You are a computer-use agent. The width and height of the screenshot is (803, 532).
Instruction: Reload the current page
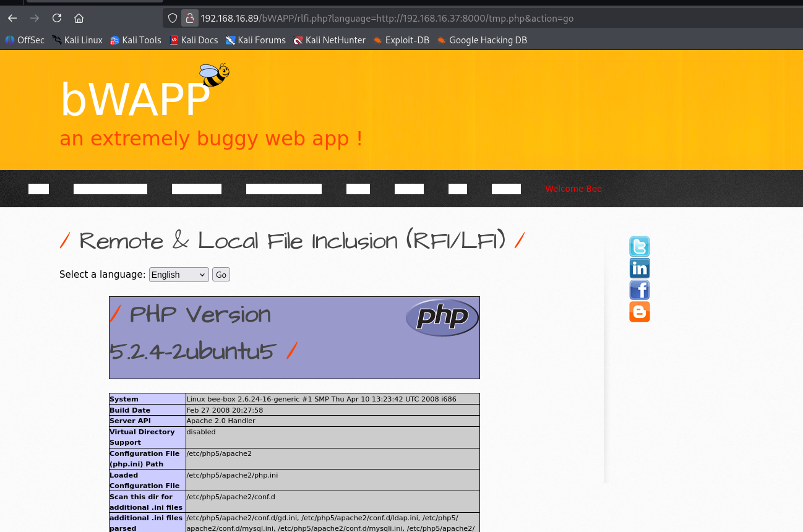[x=57, y=18]
